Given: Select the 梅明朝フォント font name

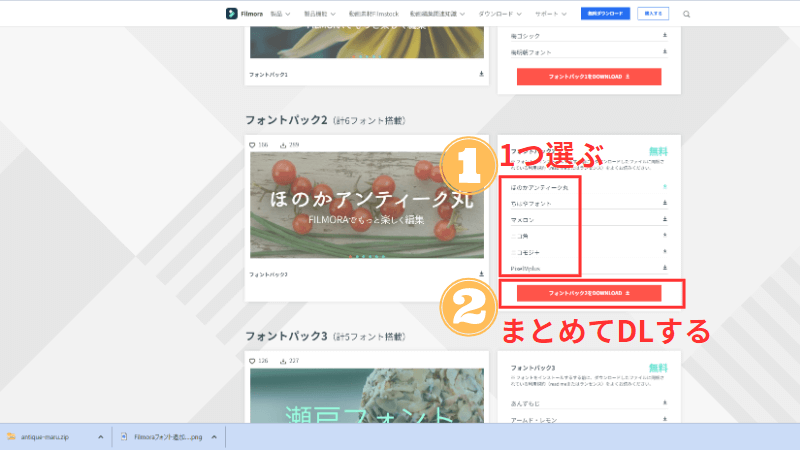Looking at the screenshot, I should (x=531, y=52).
